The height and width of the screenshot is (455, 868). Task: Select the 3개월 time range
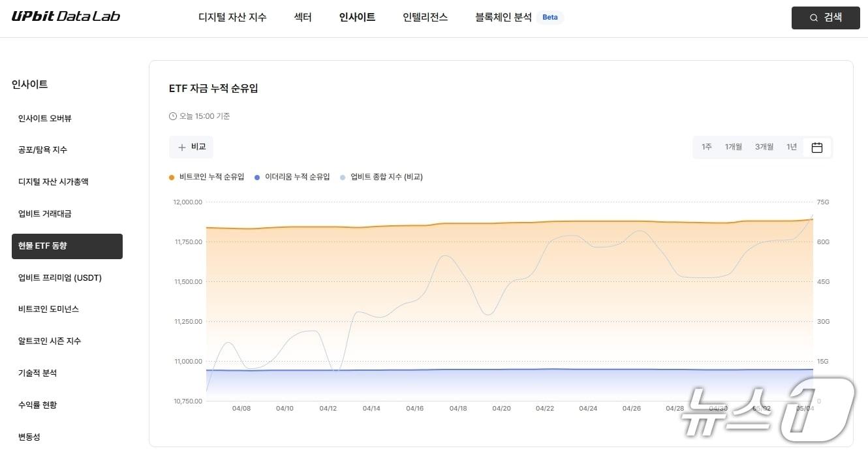point(764,147)
